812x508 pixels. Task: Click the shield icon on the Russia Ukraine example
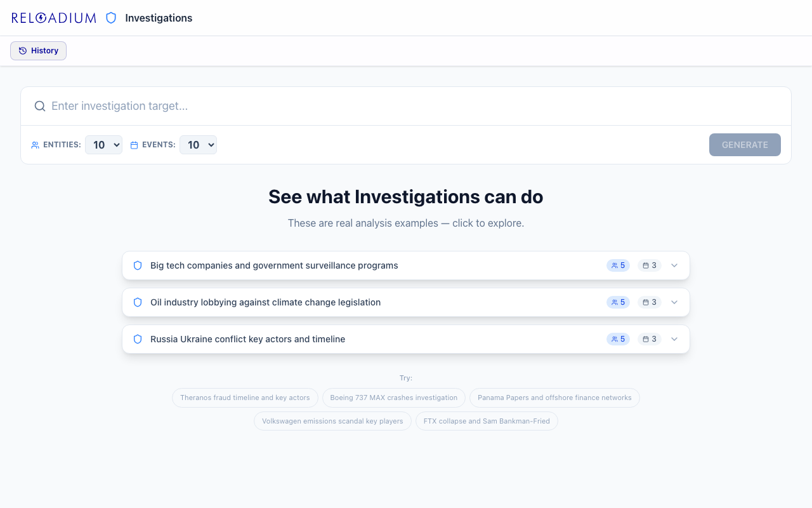click(137, 339)
